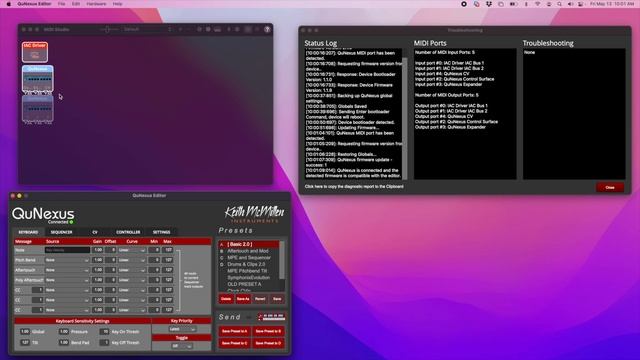Open the Aftertouch source dropdown
Viewport: 640px width, 360px height.
pyautogui.click(x=67, y=270)
